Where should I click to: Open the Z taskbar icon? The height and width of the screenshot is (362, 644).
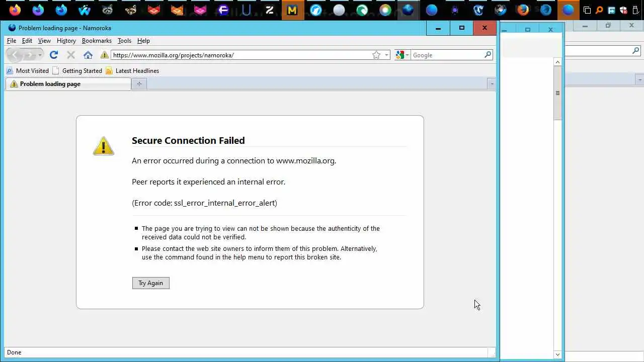[270, 10]
